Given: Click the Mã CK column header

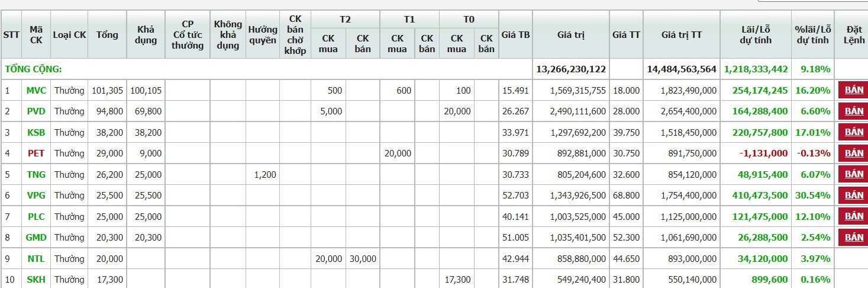Looking at the screenshot, I should point(36,34).
